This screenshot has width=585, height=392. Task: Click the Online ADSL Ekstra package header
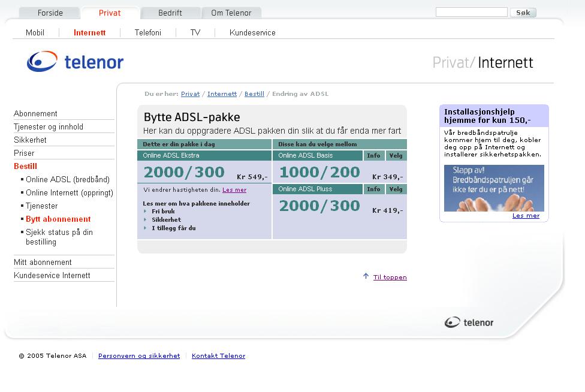204,155
